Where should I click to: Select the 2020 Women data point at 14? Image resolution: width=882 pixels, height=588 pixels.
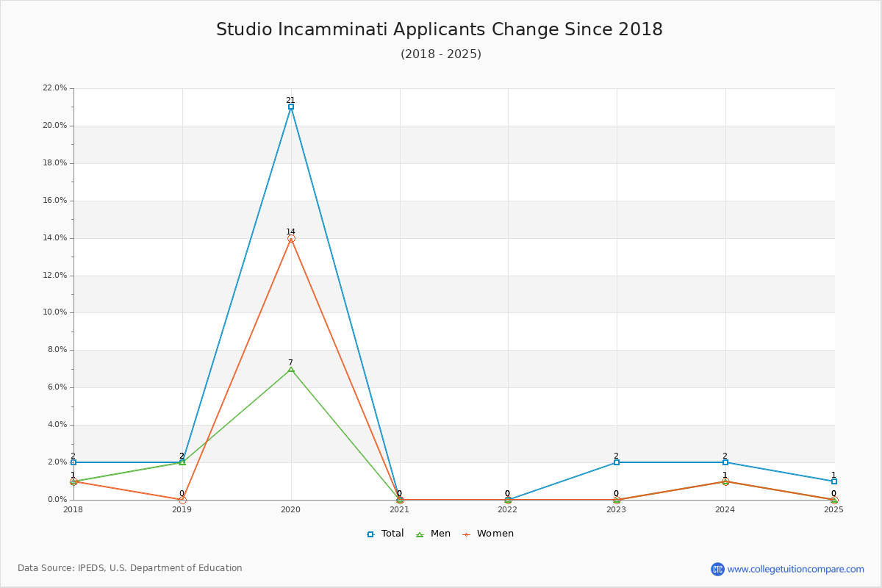click(291, 238)
